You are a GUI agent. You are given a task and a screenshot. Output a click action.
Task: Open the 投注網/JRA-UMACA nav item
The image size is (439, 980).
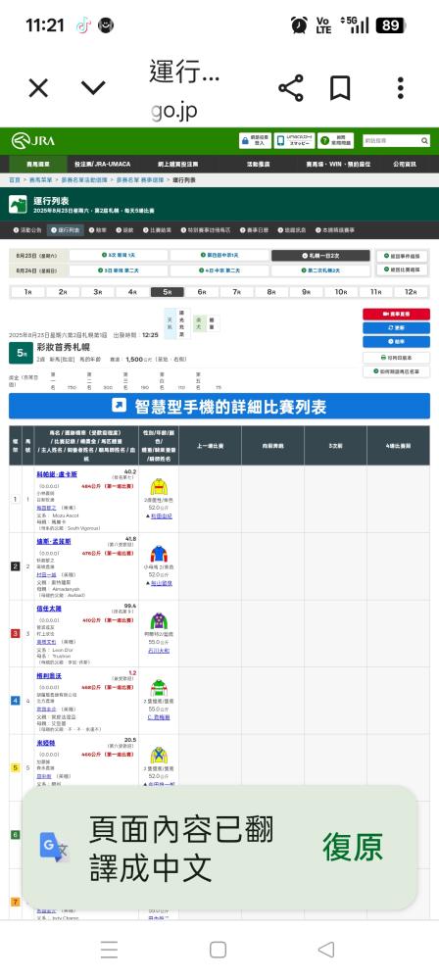[103, 164]
